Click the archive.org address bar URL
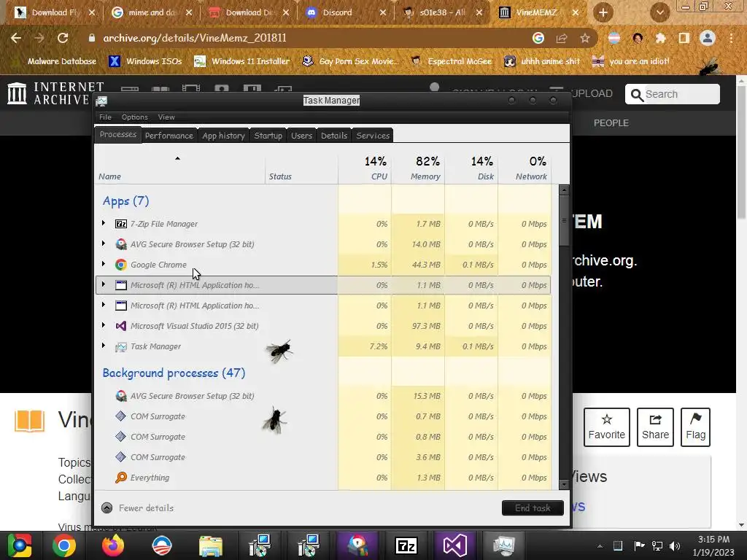747x560 pixels. pyautogui.click(x=196, y=38)
